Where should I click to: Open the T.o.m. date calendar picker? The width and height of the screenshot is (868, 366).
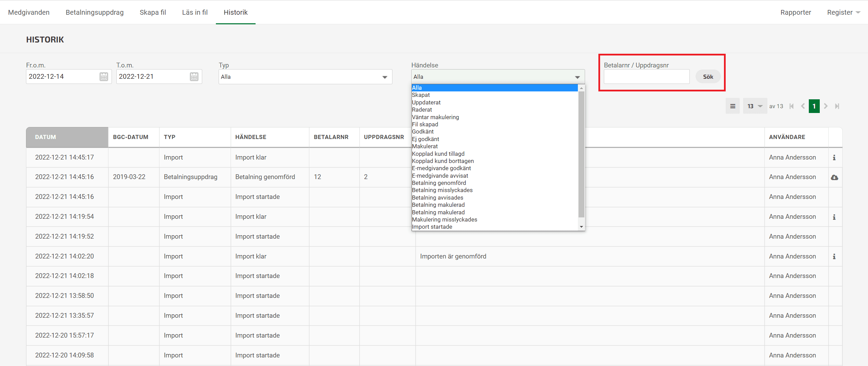[x=194, y=77]
